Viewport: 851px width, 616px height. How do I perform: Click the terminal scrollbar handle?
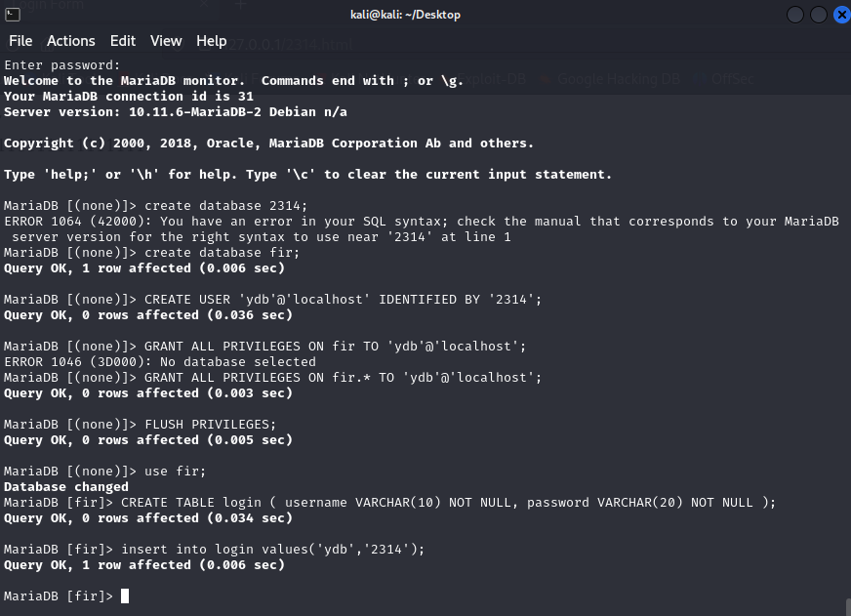(x=846, y=606)
